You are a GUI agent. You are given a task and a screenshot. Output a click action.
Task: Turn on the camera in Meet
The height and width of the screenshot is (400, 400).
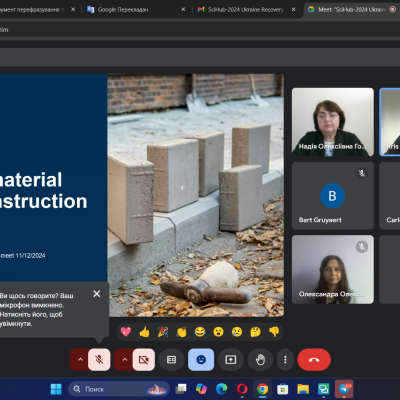(x=144, y=360)
